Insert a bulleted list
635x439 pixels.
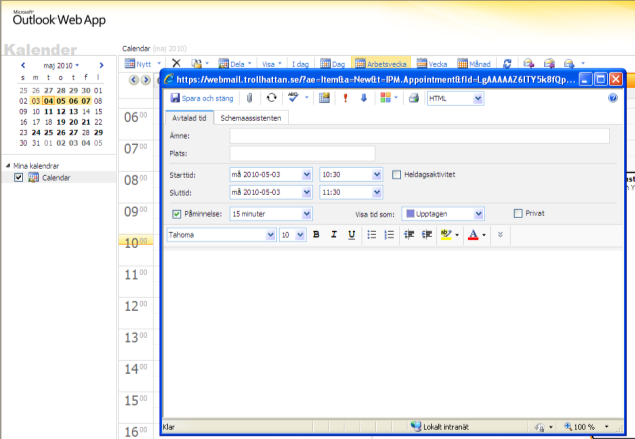pyautogui.click(x=371, y=234)
